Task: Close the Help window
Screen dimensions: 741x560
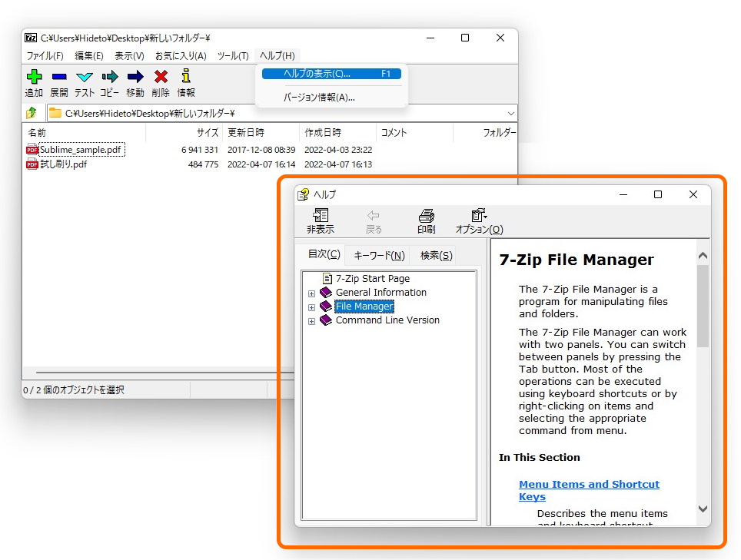Action: click(x=693, y=194)
